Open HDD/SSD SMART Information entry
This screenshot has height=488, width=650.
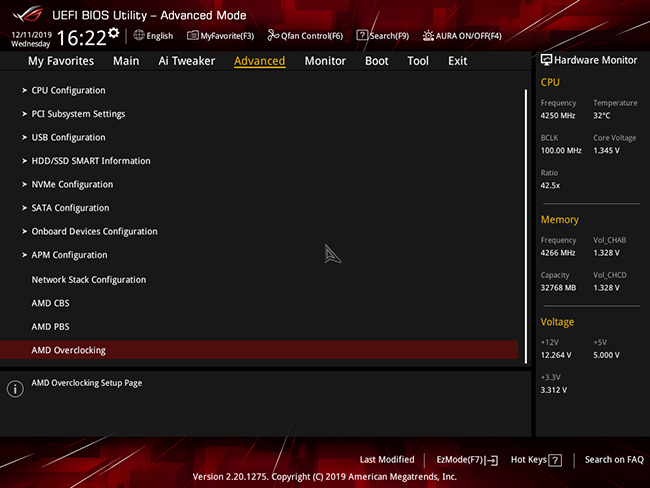coord(91,161)
